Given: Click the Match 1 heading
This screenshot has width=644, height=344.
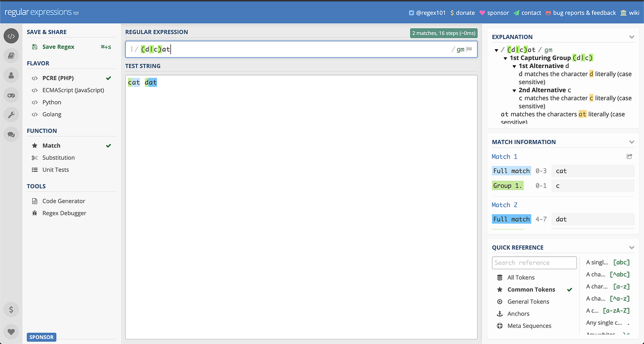Looking at the screenshot, I should [505, 156].
